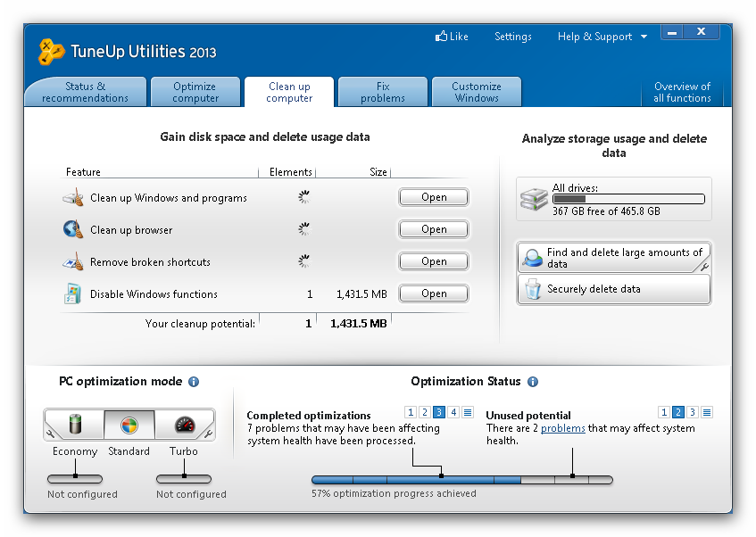This screenshot has height=537, width=756.
Task: Minimize the TuneUp Utilities window
Action: click(x=672, y=32)
